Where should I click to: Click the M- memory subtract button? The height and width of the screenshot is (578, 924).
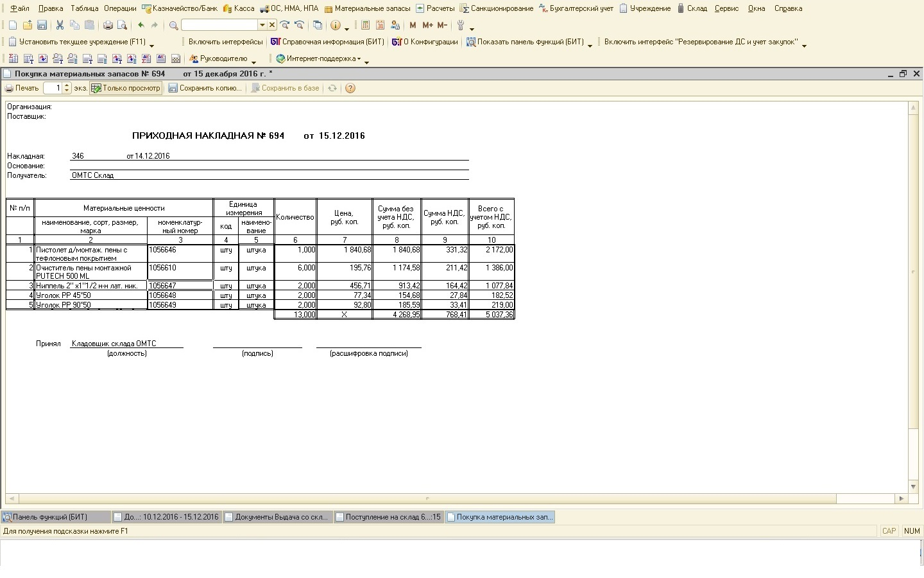[x=442, y=25]
